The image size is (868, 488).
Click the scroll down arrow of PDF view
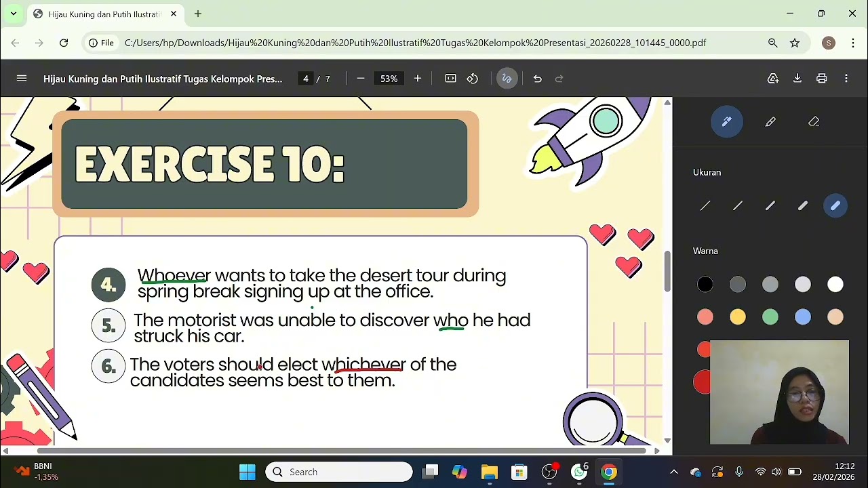667,441
